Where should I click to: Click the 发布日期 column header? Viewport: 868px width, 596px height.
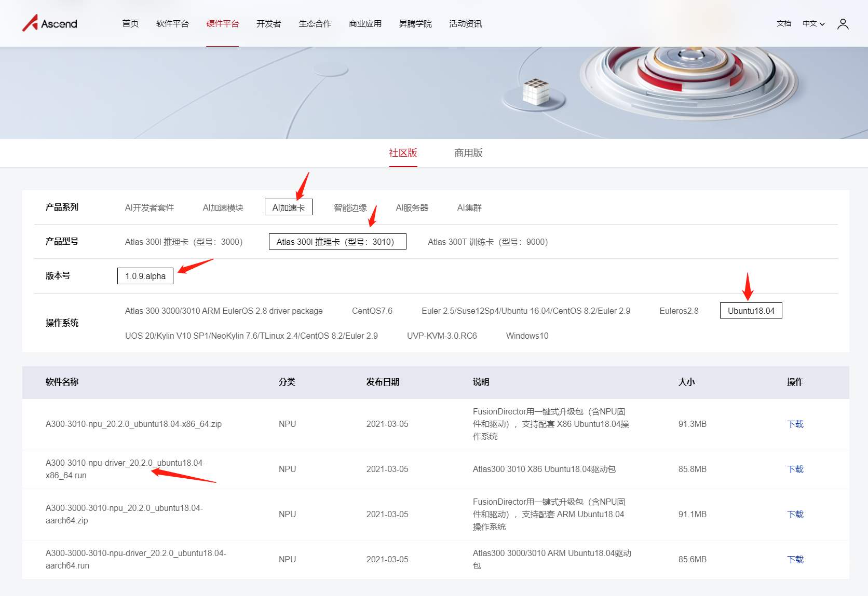383,382
